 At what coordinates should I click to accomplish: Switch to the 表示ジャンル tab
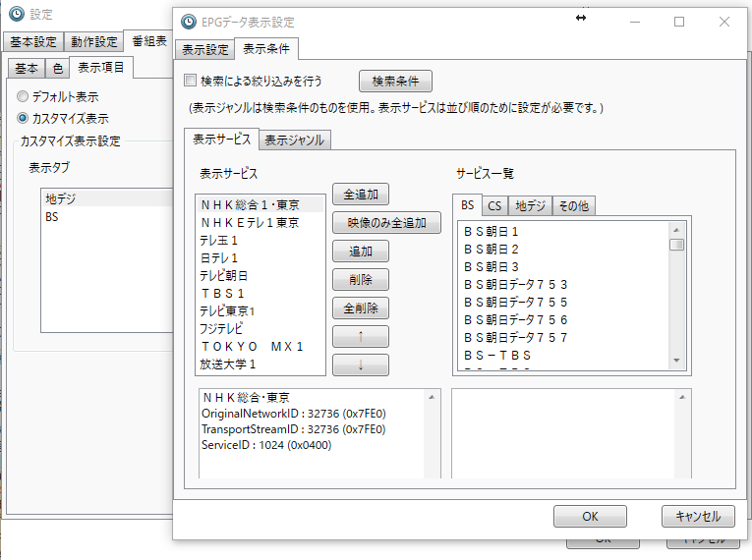point(294,140)
